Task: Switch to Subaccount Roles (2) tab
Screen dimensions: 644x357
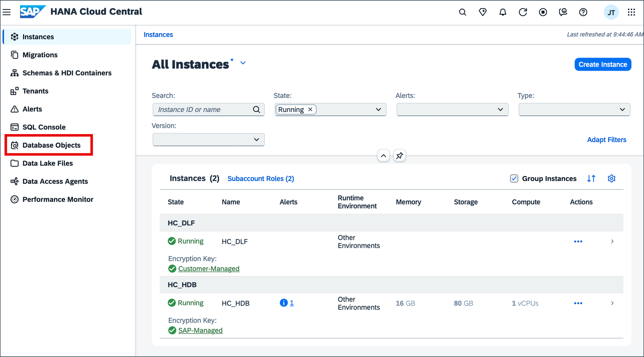Action: pos(261,179)
